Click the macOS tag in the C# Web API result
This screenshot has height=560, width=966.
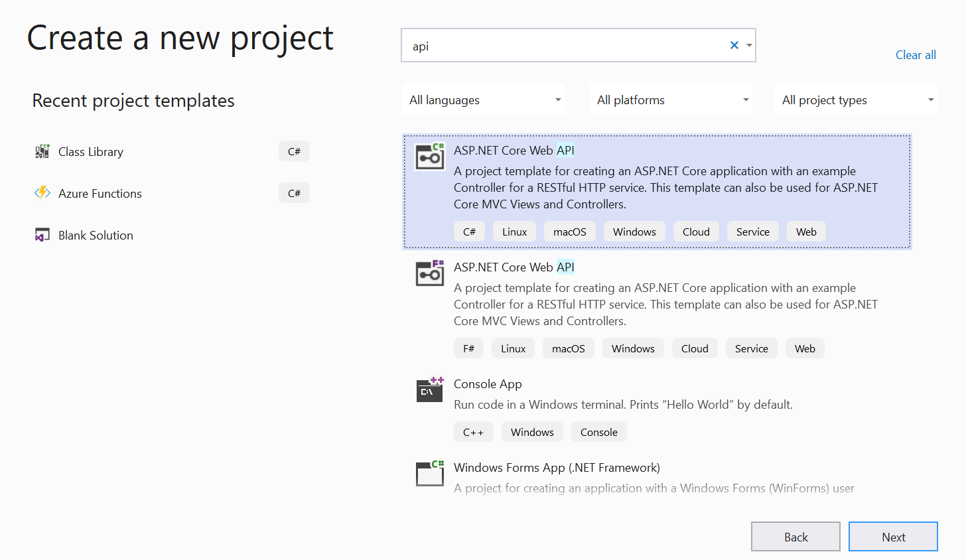pyautogui.click(x=570, y=232)
